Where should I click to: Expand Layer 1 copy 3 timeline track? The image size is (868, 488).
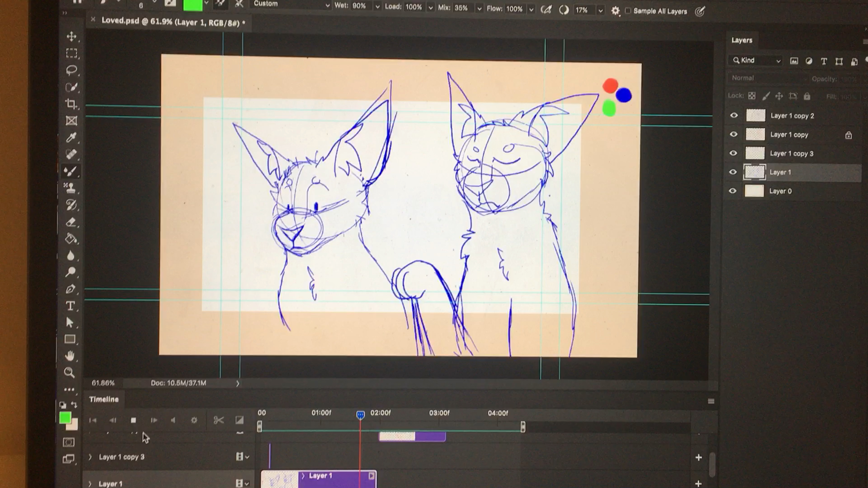click(90, 457)
